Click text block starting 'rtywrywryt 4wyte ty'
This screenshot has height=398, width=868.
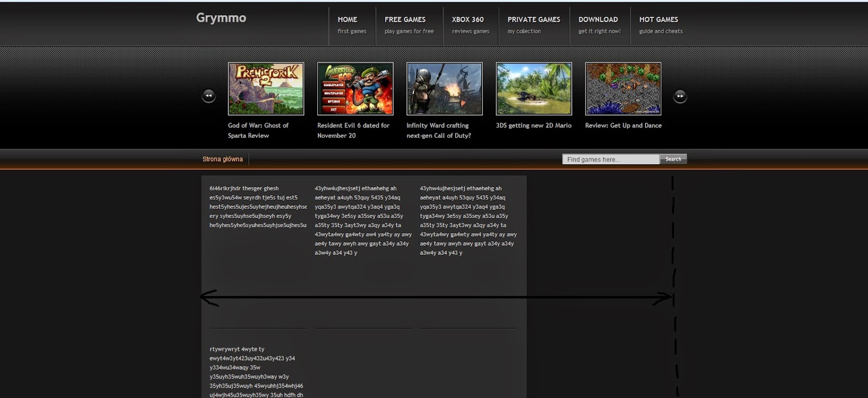[256, 371]
